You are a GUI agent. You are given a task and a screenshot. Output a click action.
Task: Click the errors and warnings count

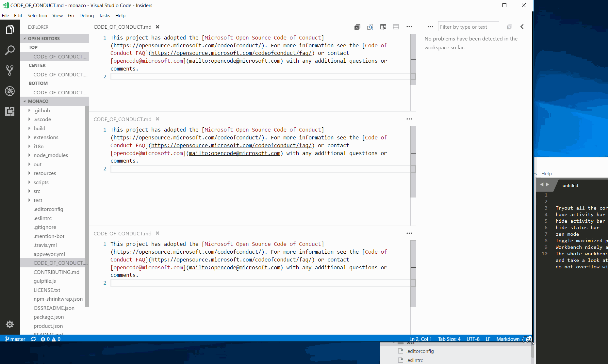click(51, 339)
